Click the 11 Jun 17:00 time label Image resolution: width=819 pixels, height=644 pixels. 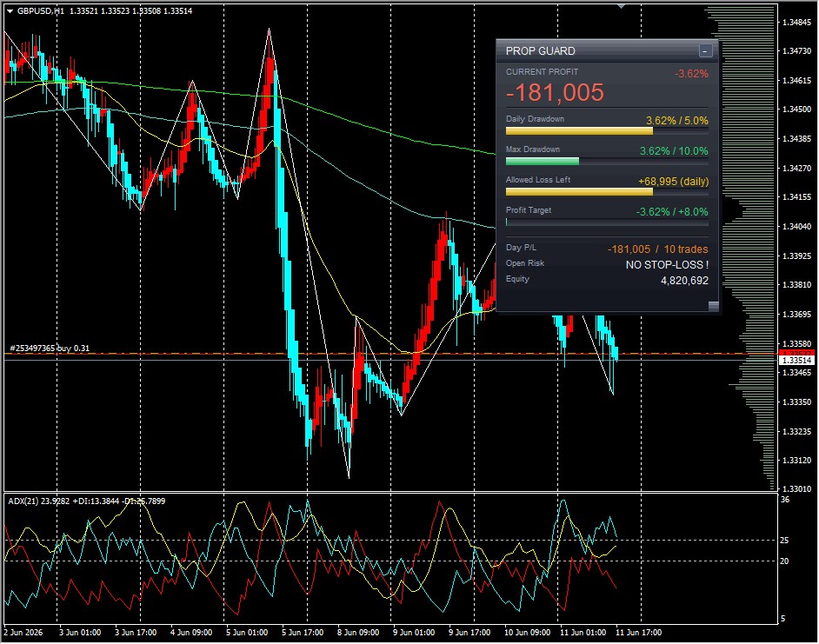point(638,633)
